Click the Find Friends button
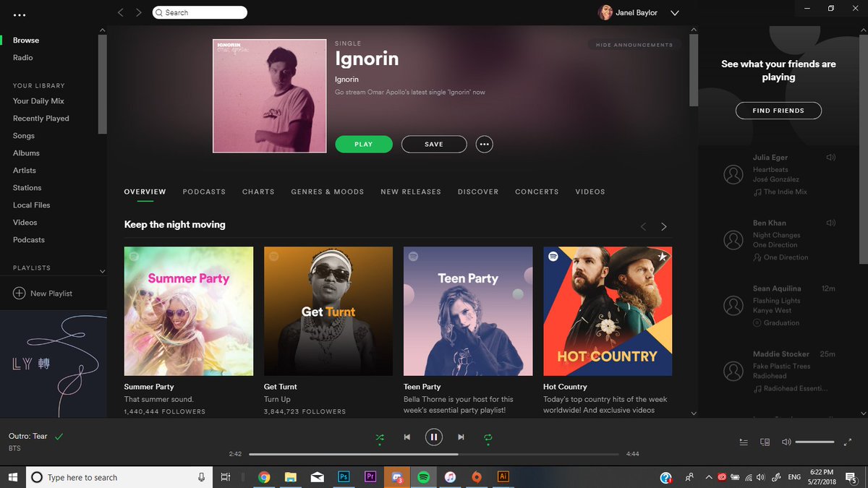The image size is (868, 488). [x=778, y=111]
